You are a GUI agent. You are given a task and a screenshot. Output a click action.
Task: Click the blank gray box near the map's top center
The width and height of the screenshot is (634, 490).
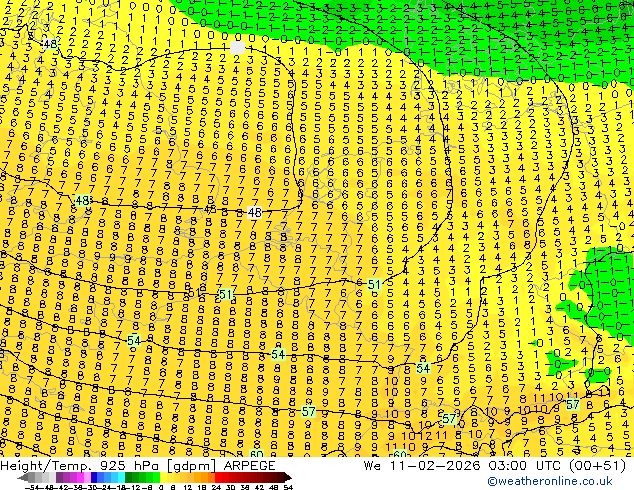(237, 47)
